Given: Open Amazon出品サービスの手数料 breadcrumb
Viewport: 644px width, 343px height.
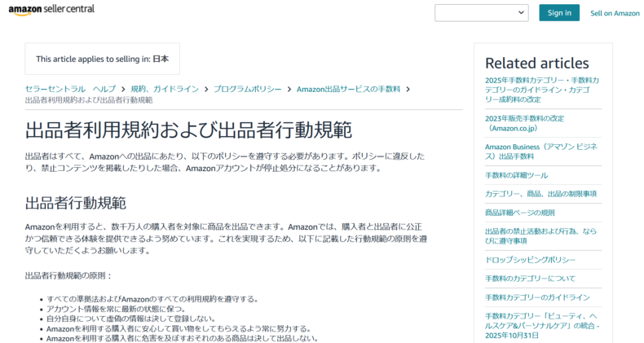Looking at the screenshot, I should (348, 89).
